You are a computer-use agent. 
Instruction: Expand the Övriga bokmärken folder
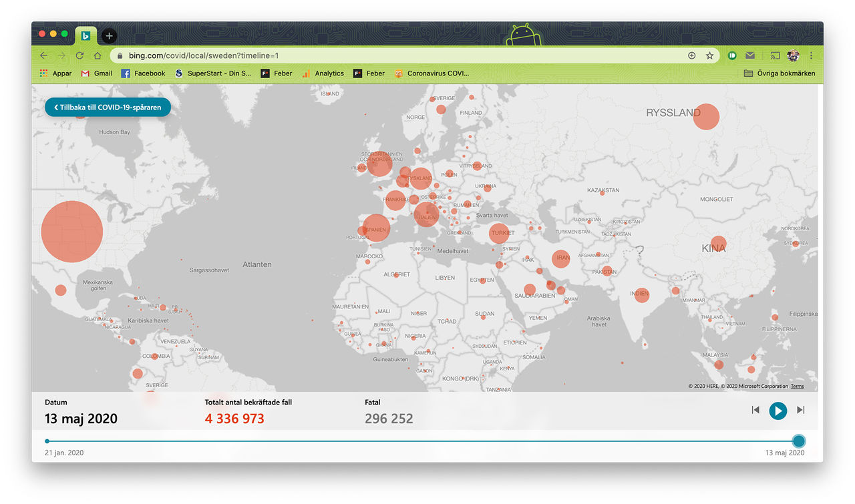click(780, 73)
